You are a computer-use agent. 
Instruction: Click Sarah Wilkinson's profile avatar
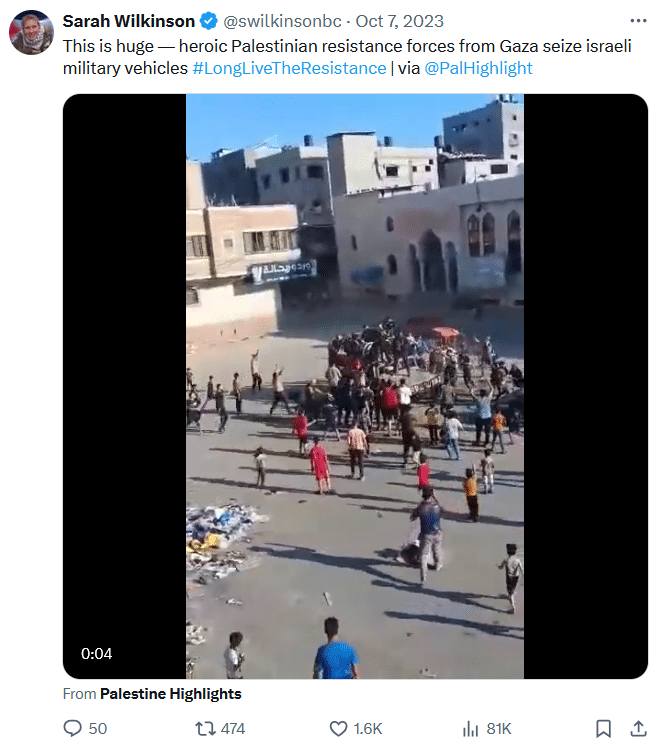click(x=31, y=32)
